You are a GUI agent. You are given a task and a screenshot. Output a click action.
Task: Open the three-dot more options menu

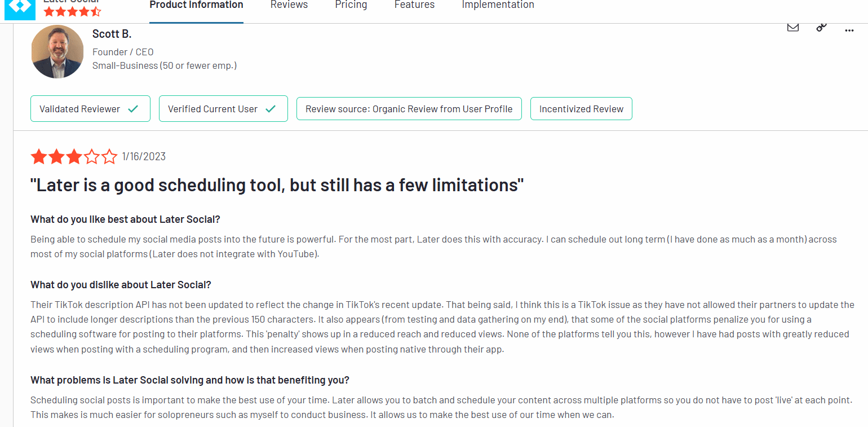coord(849,30)
